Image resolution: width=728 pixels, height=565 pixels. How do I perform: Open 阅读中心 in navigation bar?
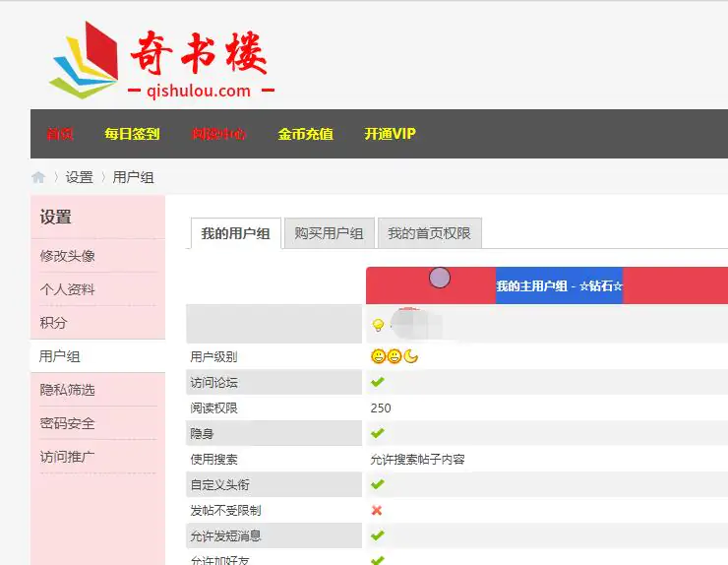pyautogui.click(x=218, y=134)
